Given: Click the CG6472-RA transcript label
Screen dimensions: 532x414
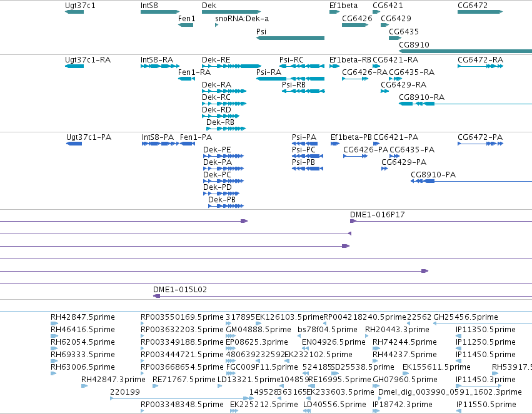Looking at the screenshot, I should (x=480, y=60).
